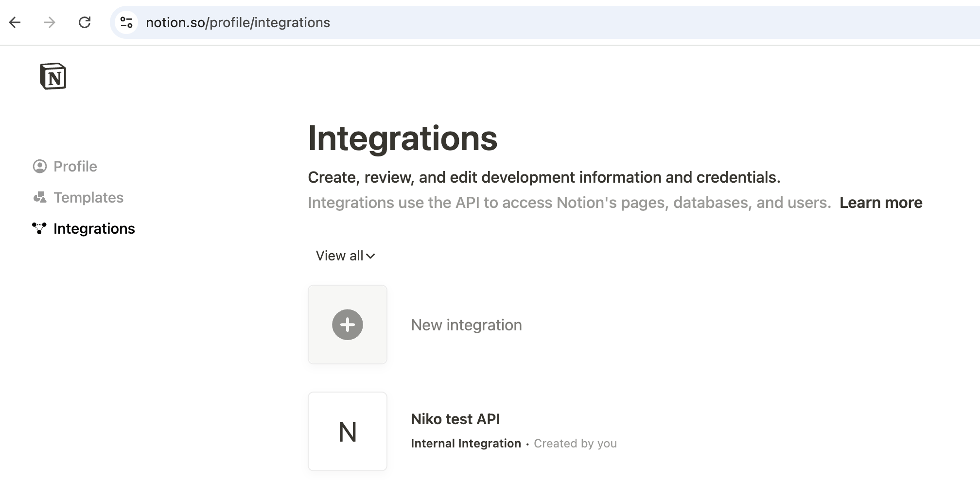Click the Integrations nodes icon in sidebar
The width and height of the screenshot is (980, 480).
pyautogui.click(x=39, y=228)
